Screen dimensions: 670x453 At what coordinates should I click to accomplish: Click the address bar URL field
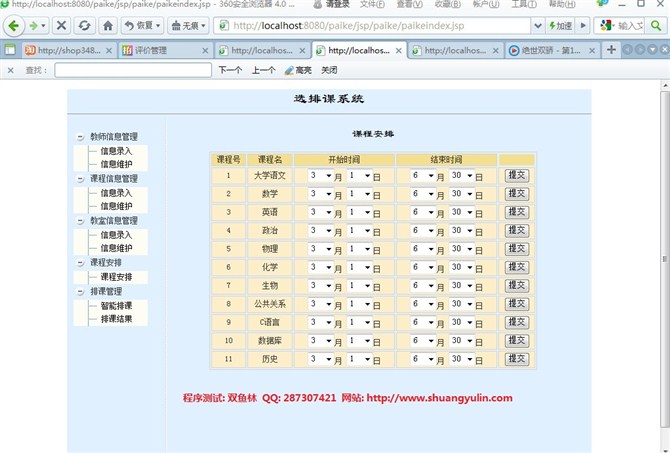tap(374, 26)
